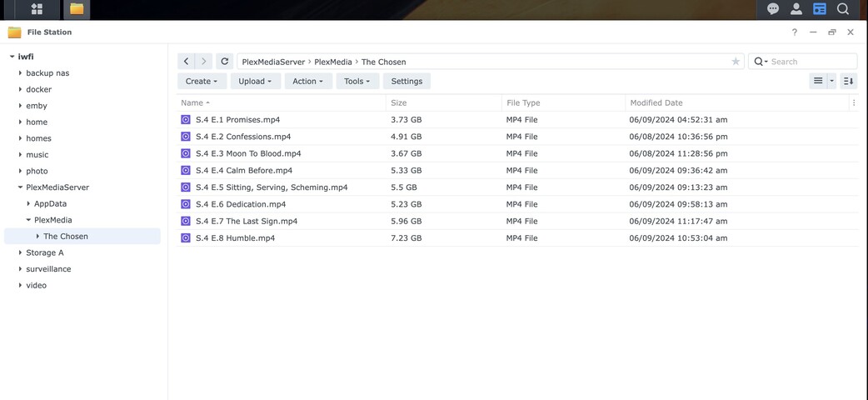
Task: Select the photo folder in the tree
Action: 37,171
